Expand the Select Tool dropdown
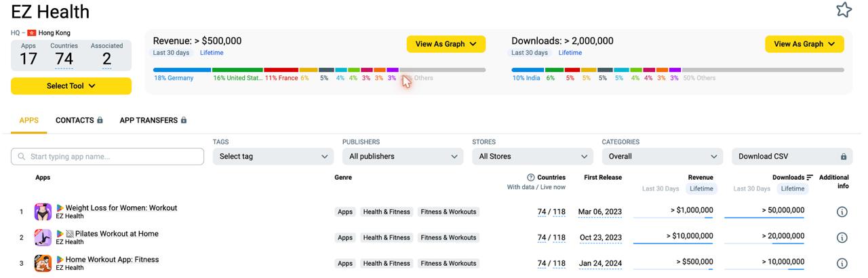 tap(71, 86)
